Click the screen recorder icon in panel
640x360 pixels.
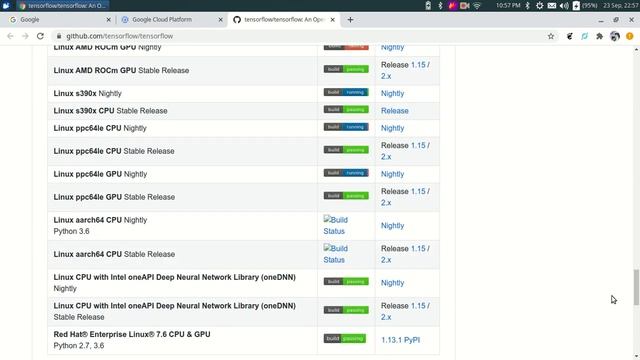464,6
